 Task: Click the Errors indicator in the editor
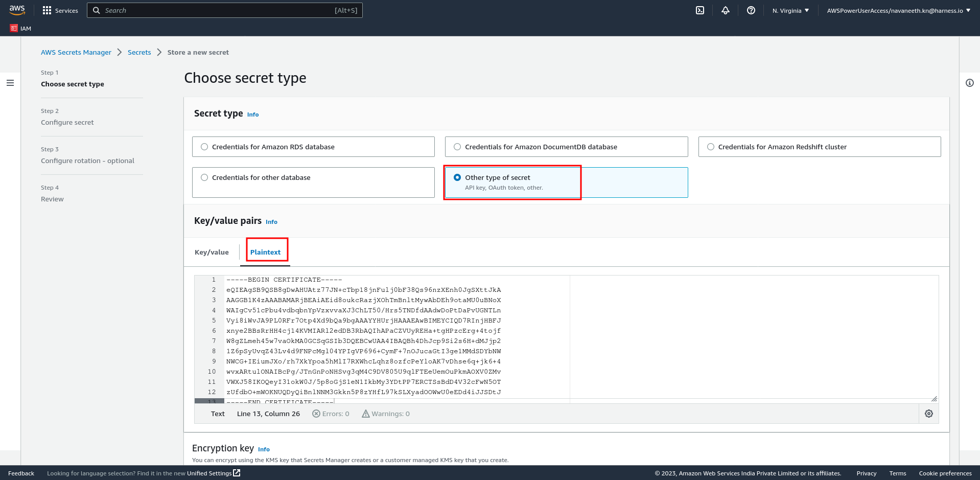tap(331, 414)
